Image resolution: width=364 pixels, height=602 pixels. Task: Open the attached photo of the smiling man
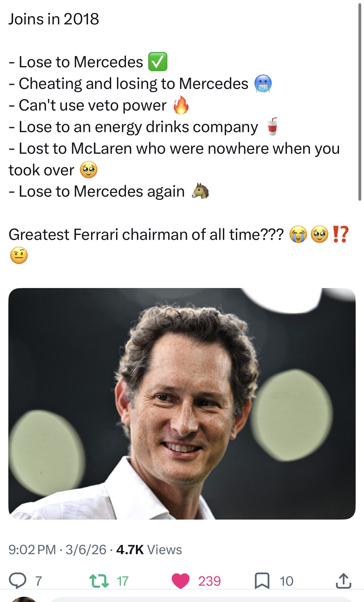[x=182, y=403]
